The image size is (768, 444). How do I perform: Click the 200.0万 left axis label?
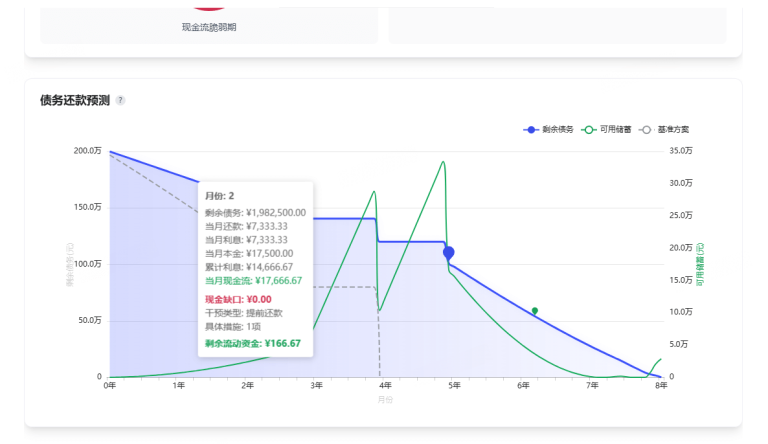pyautogui.click(x=88, y=151)
